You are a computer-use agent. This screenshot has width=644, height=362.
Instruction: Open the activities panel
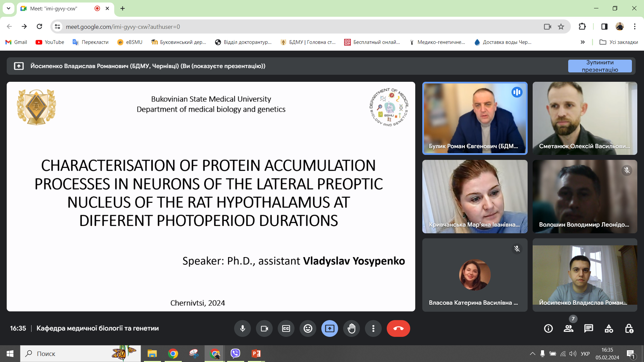tap(609, 328)
